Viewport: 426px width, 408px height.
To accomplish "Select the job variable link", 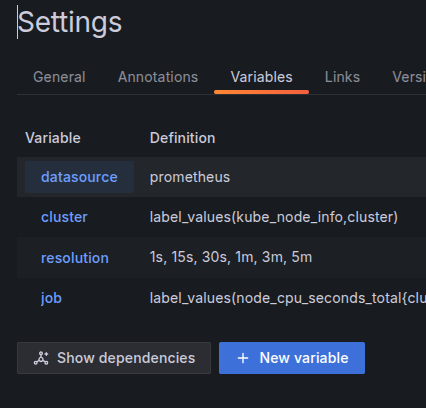I will [x=51, y=298].
